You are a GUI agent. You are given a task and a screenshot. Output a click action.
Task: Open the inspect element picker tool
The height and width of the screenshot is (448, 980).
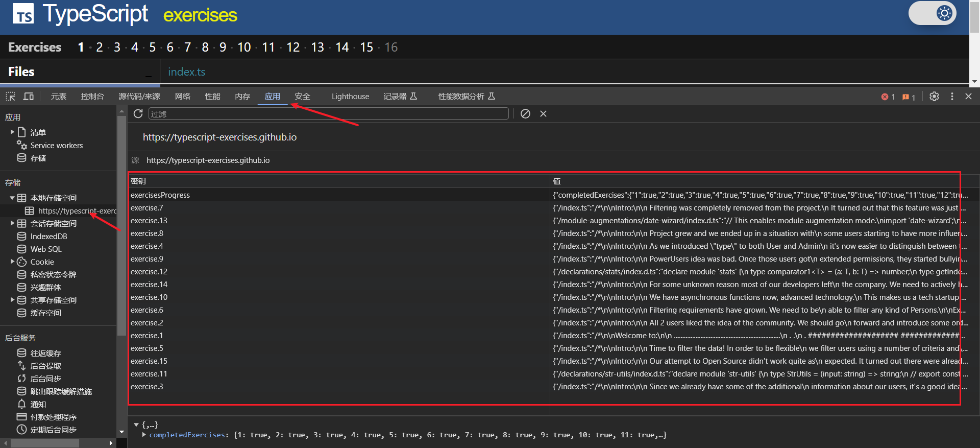pyautogui.click(x=11, y=97)
